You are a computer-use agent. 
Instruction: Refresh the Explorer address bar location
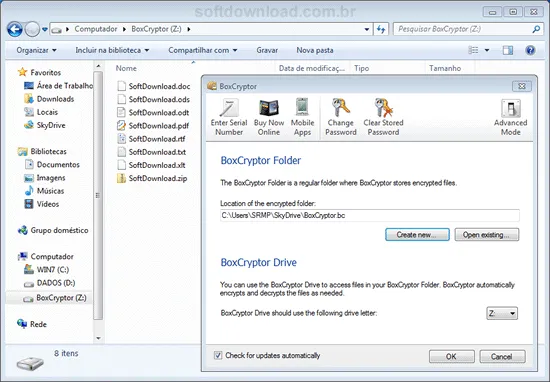tap(381, 29)
